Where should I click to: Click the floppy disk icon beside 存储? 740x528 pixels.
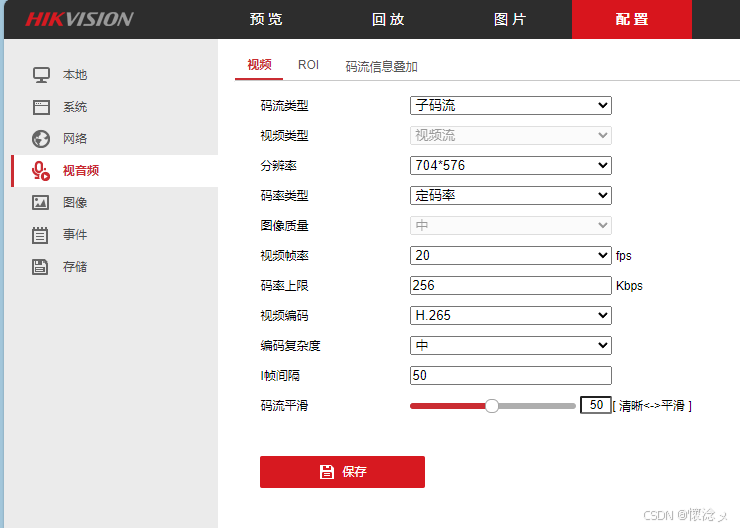[x=40, y=267]
